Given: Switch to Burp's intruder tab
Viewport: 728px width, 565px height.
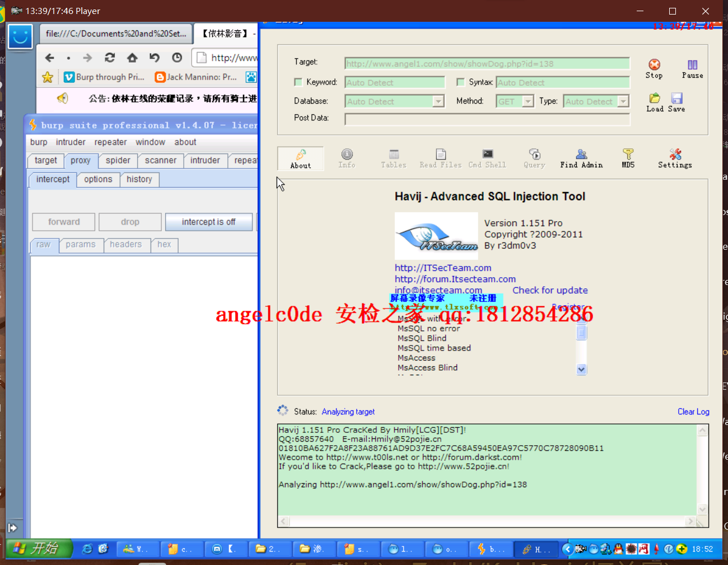Looking at the screenshot, I should pos(205,160).
